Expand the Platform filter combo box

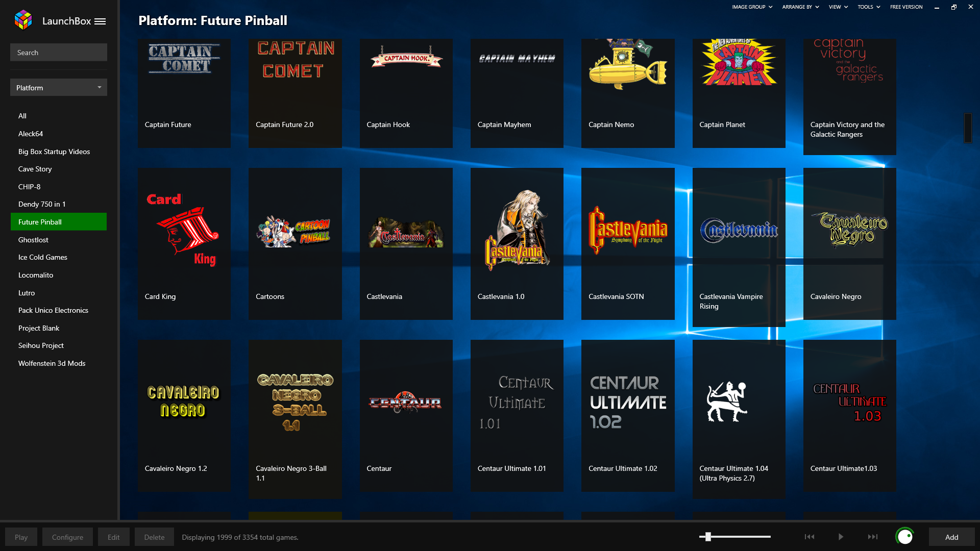(59, 88)
